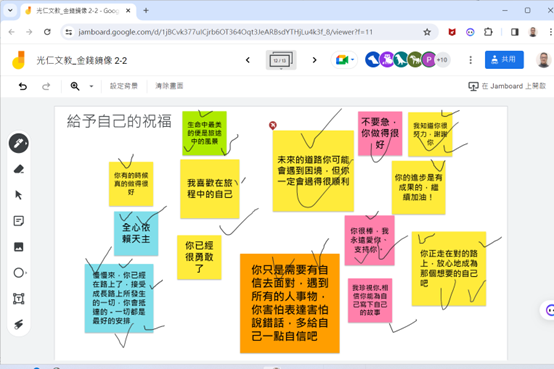Viewport: 554px width, 369px height.
Task: Activate the Laser pointer tool
Action: (x=19, y=324)
